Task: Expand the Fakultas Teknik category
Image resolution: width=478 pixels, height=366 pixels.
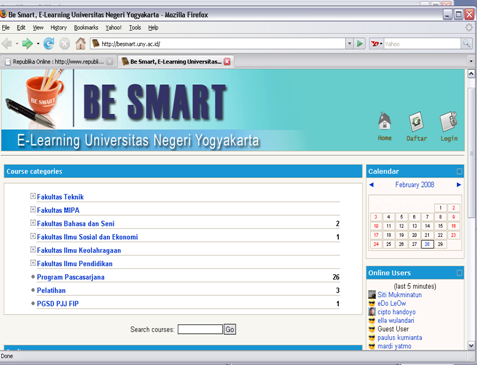Action: pyautogui.click(x=33, y=196)
